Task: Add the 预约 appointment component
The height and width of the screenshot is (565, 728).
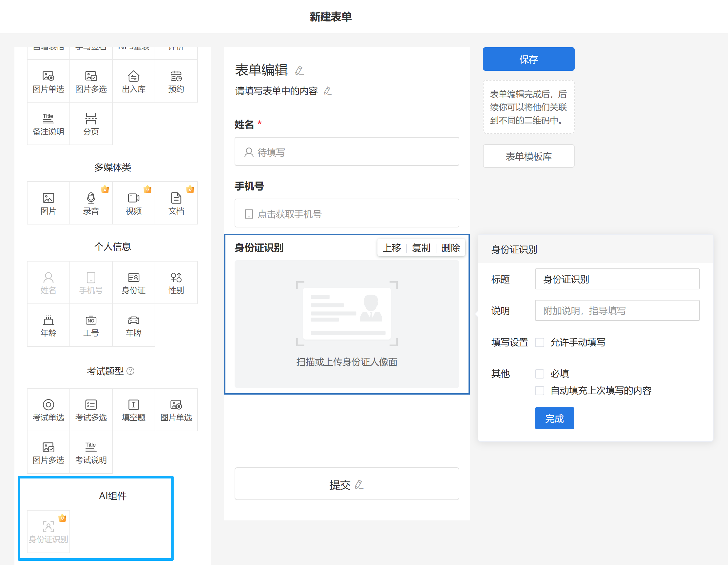Action: (x=176, y=81)
